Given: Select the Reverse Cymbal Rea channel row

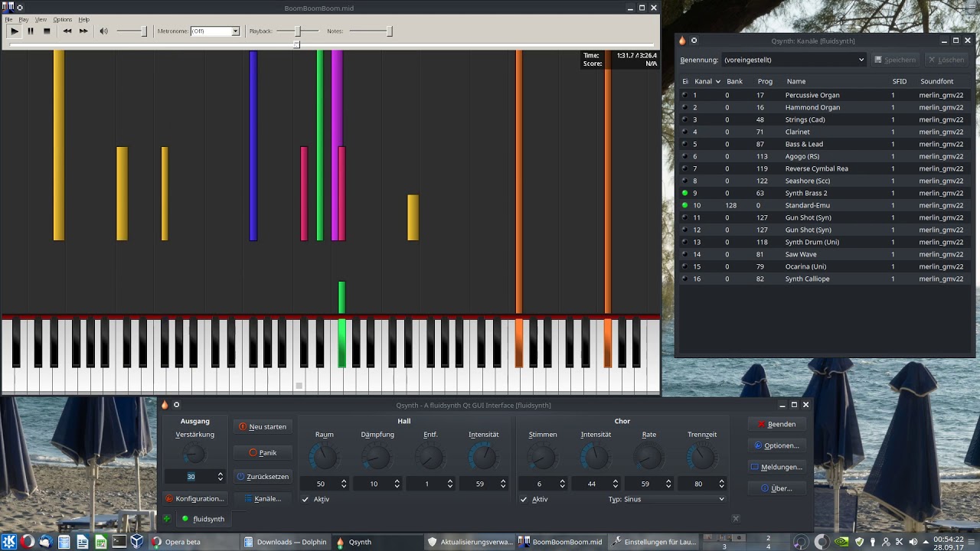Looking at the screenshot, I should coord(825,168).
